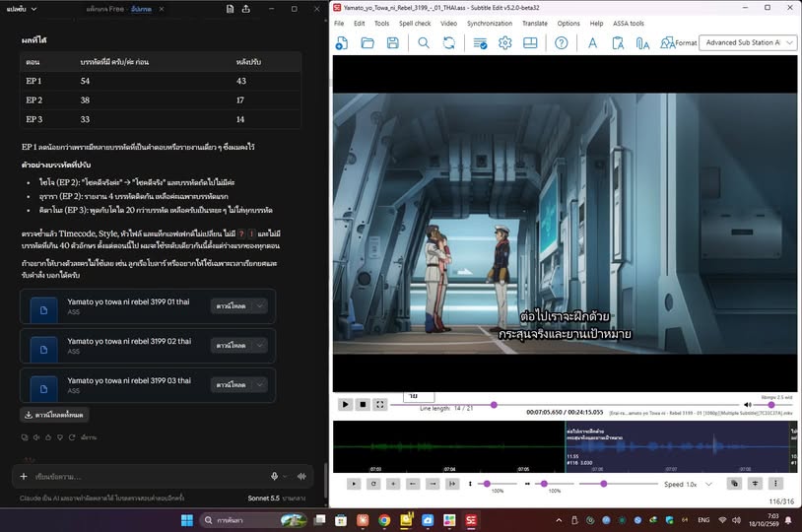
Task: Open the Edit menu in Subtitle Edit
Action: point(360,24)
